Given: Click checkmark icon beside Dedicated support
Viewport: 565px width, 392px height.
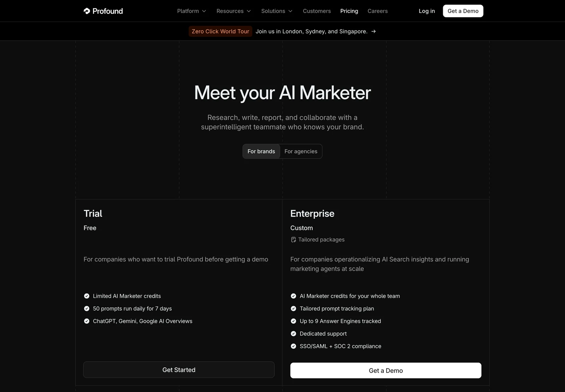Looking at the screenshot, I should coord(293,333).
